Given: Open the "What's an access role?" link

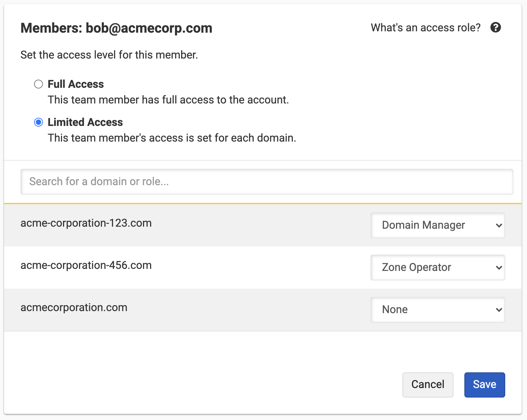Looking at the screenshot, I should tap(425, 28).
